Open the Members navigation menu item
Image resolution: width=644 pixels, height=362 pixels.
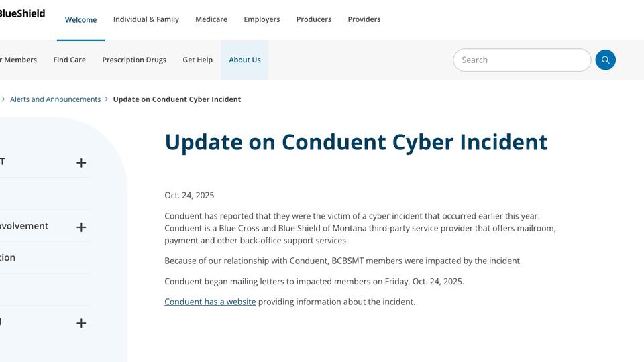click(x=19, y=60)
